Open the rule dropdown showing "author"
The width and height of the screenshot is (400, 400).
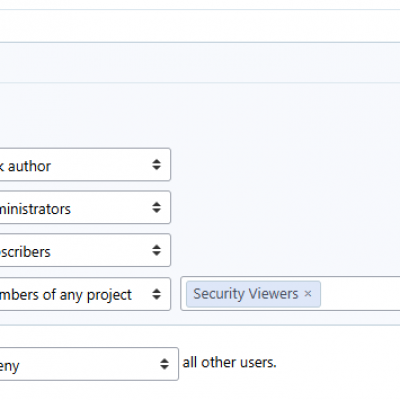85,165
